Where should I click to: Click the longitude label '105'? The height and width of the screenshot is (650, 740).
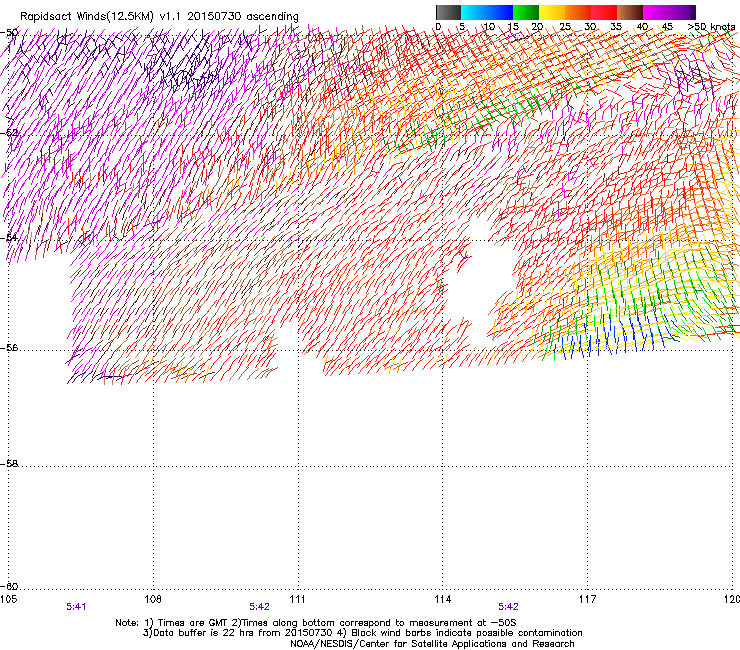point(8,599)
